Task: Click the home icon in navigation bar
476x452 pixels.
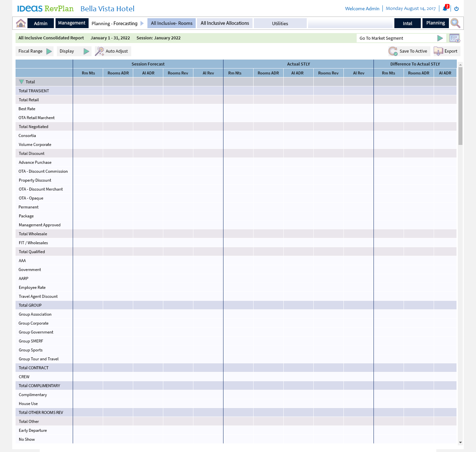Action: coord(21,23)
